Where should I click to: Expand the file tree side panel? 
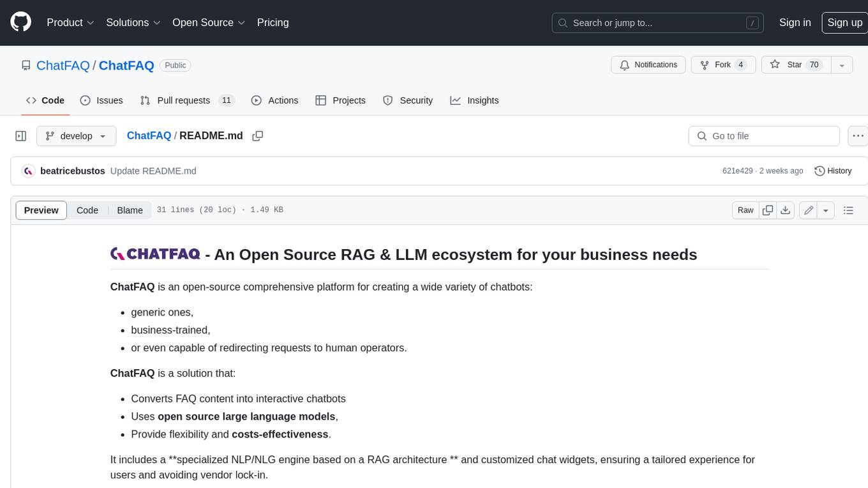(21, 136)
